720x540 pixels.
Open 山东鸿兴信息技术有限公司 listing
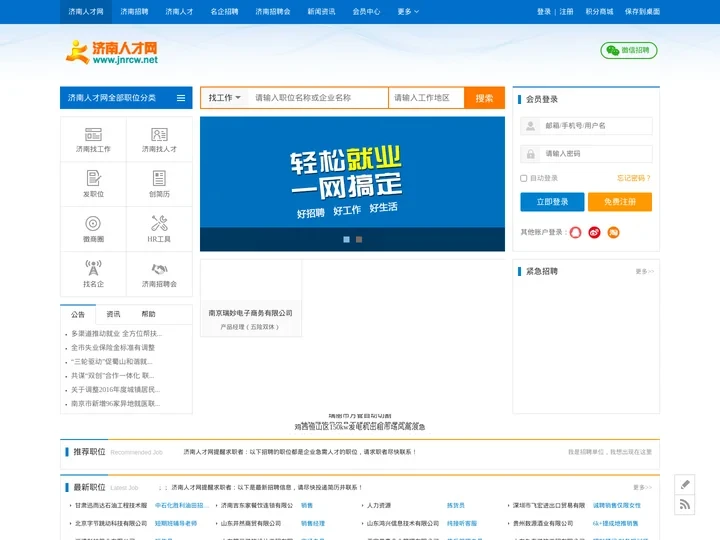coord(403,523)
